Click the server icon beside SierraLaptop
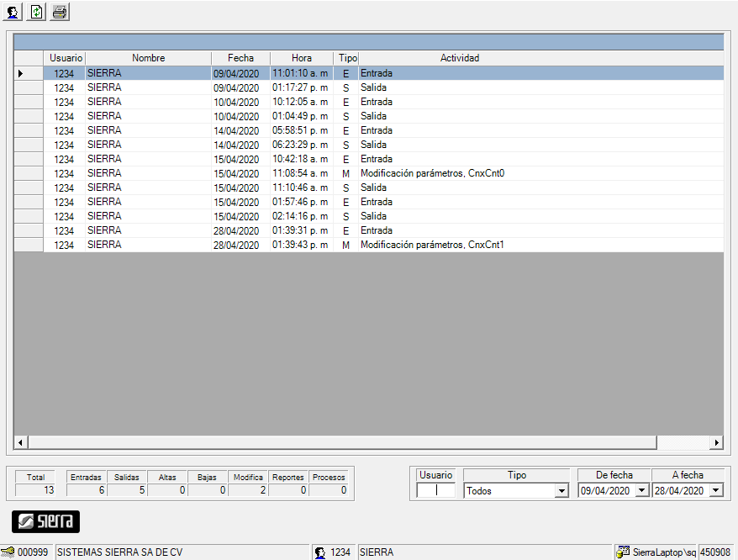738x560 pixels. point(623,552)
